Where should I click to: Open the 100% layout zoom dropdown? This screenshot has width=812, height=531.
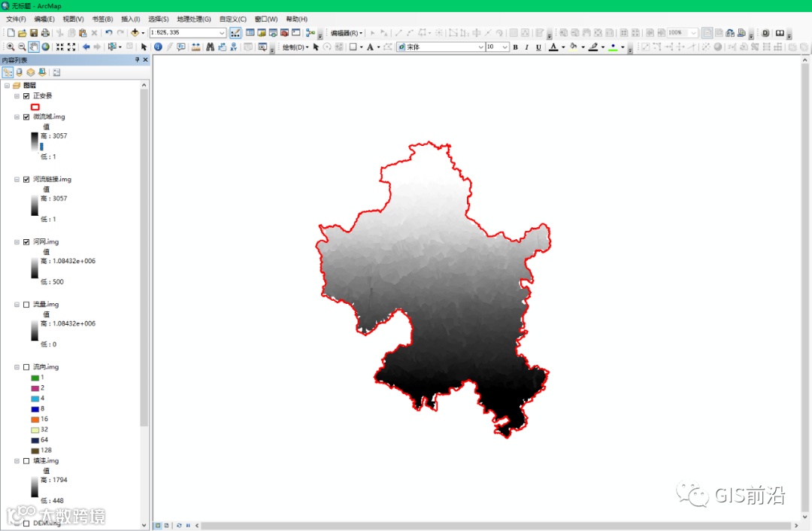693,32
